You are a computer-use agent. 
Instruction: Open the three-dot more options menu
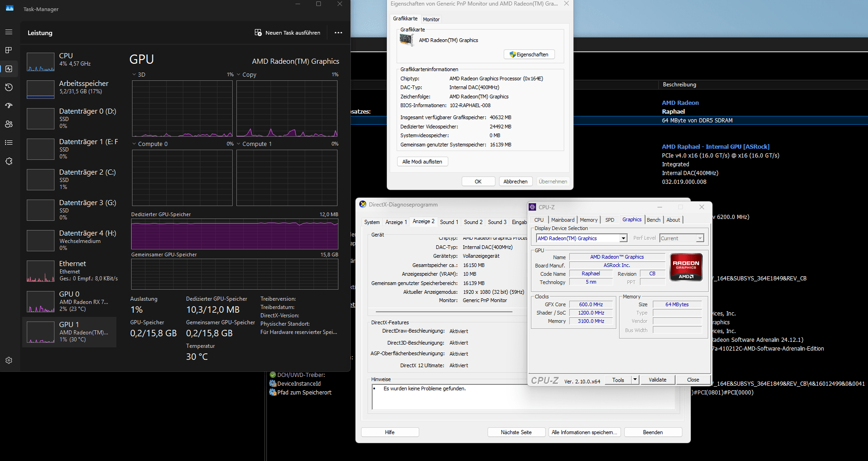[x=338, y=33]
